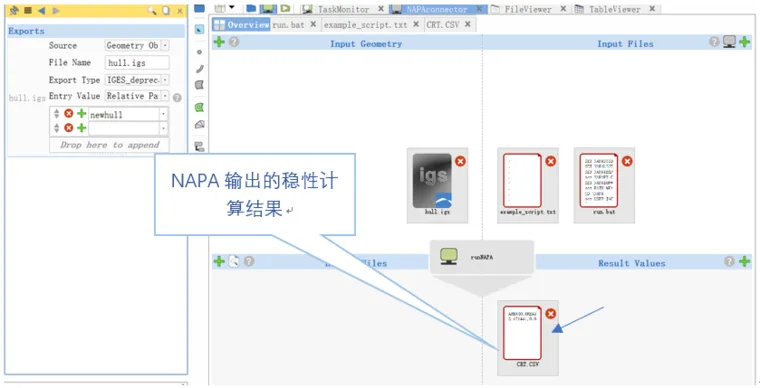Select the grey surface tool in the vertical toolbar
The image size is (760, 388).
pos(199,85)
